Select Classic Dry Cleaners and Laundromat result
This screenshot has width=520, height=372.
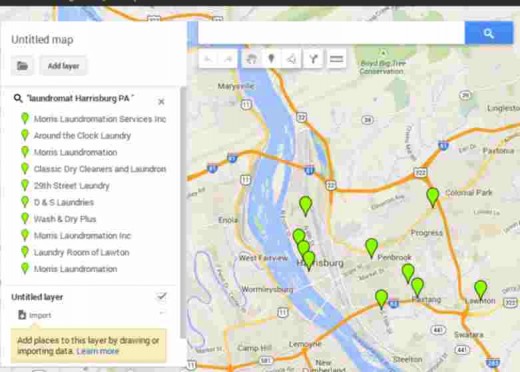pyautogui.click(x=100, y=169)
